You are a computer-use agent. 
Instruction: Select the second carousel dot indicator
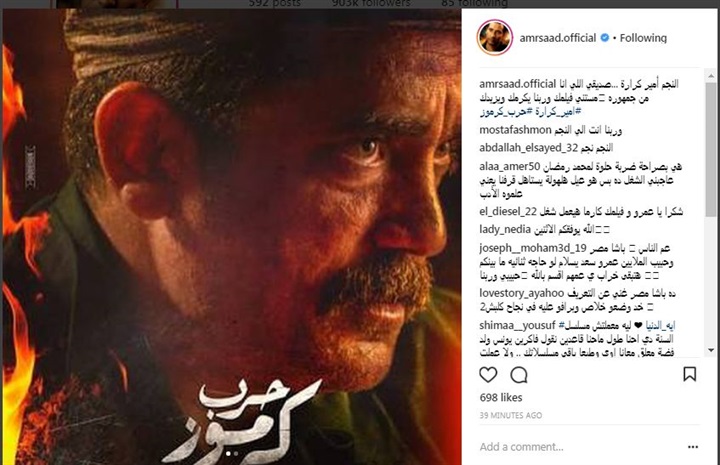[236, 454]
